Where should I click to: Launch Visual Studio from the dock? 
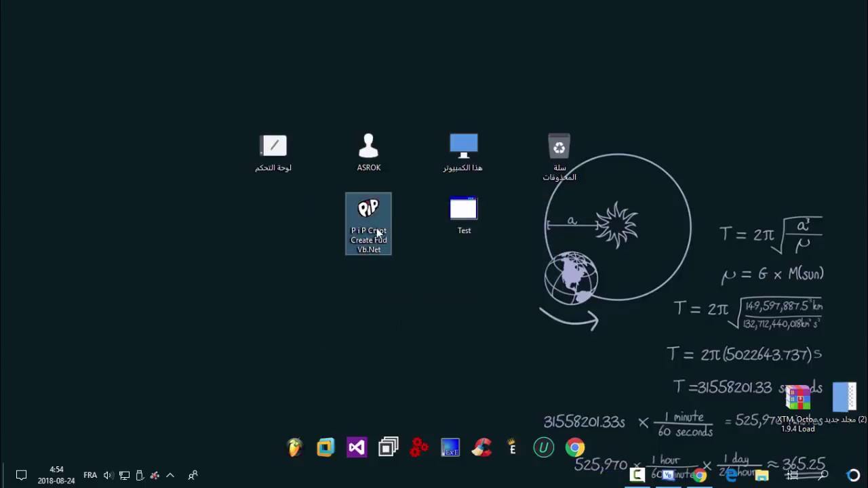357,447
